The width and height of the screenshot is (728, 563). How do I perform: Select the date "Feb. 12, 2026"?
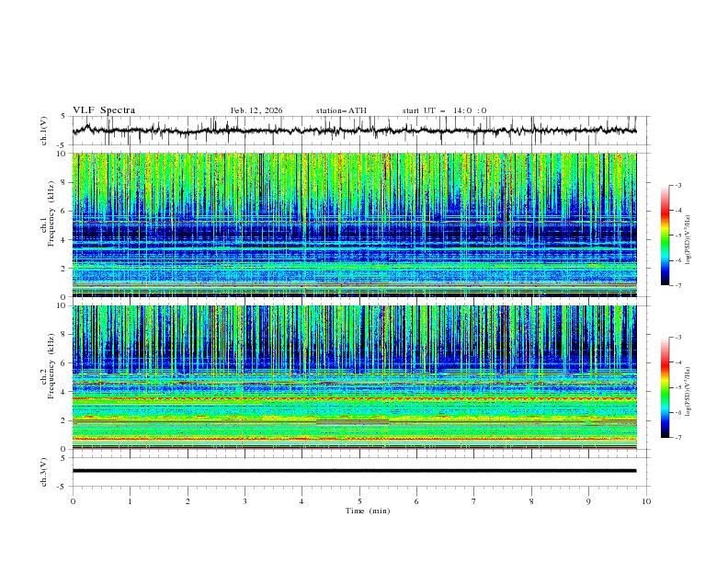tap(256, 110)
